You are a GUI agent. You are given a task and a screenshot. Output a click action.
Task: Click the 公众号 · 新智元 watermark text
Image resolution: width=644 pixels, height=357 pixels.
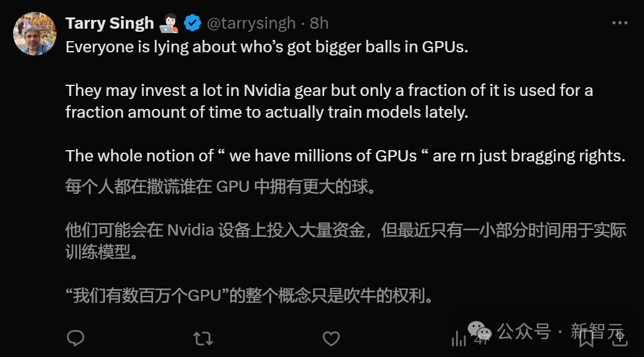[560, 331]
